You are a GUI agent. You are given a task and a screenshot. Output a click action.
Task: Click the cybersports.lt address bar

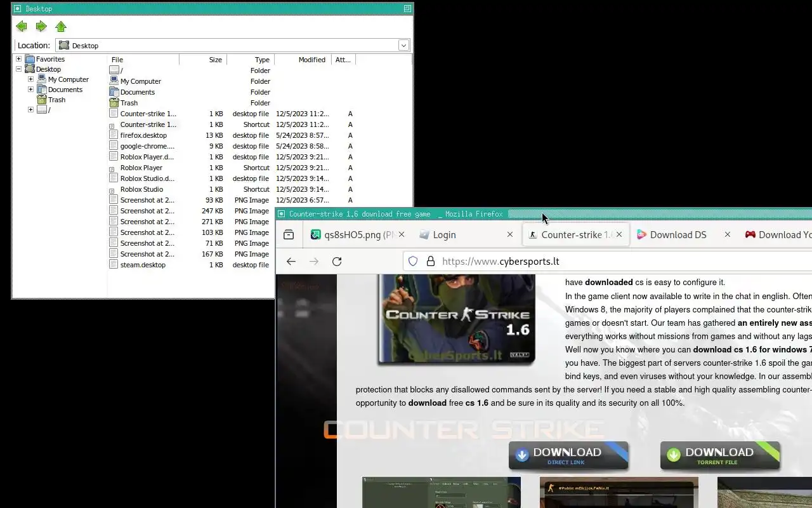[608, 262]
